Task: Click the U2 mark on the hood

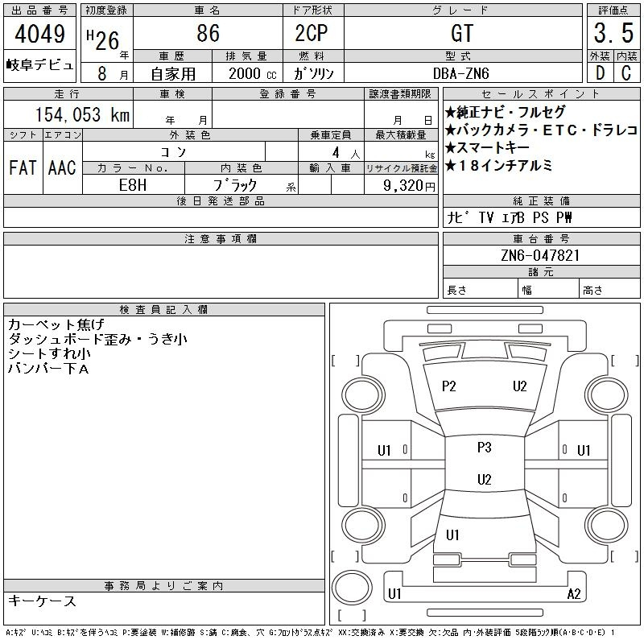Action: tap(520, 386)
